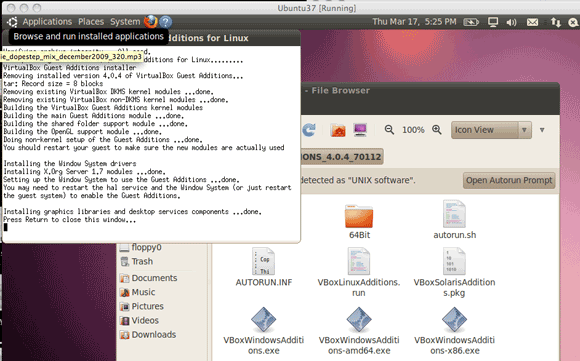Image resolution: width=580 pixels, height=361 pixels.
Task: Open the sound volume indicator
Action: tap(511, 23)
